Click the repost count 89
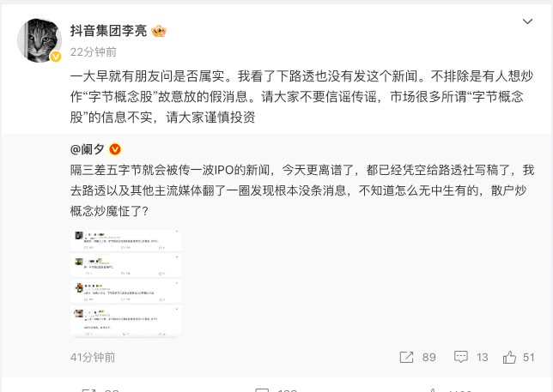The height and width of the screenshot is (392, 553). tap(428, 358)
